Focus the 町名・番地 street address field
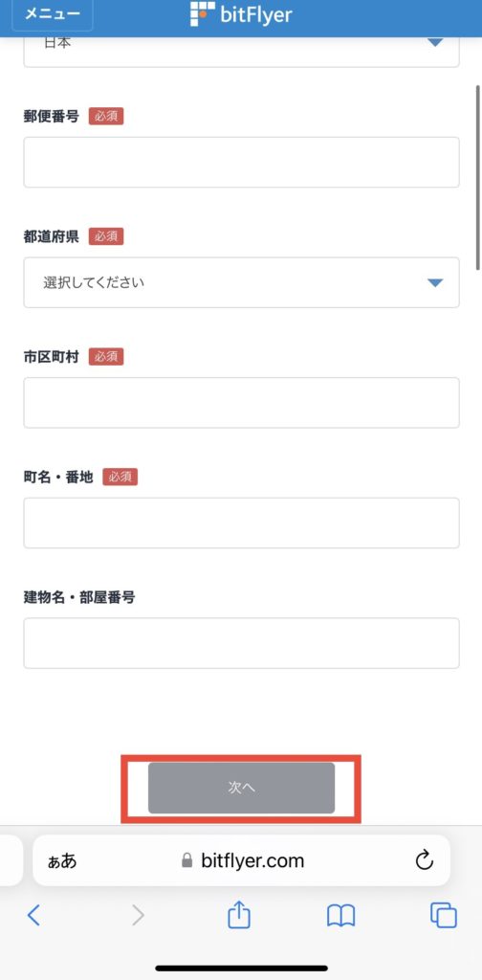The height and width of the screenshot is (980, 482). coord(242,523)
